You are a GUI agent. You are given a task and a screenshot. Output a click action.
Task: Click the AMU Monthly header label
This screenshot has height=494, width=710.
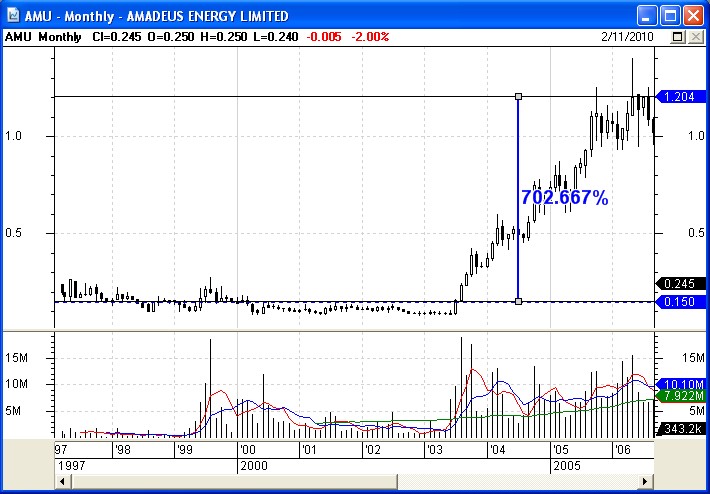tap(43, 37)
